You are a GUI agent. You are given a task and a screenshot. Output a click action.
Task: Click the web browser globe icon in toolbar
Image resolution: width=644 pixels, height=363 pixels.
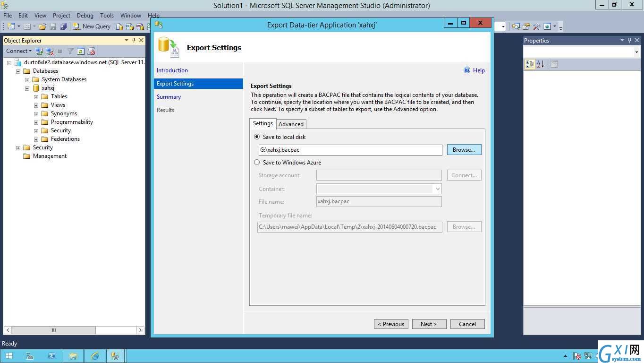547,26
